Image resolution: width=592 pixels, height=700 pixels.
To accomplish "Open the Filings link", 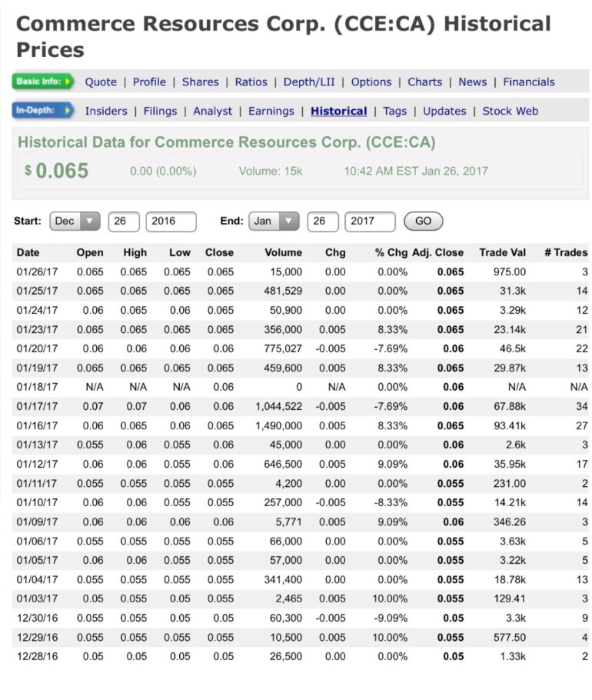I will click(x=160, y=111).
